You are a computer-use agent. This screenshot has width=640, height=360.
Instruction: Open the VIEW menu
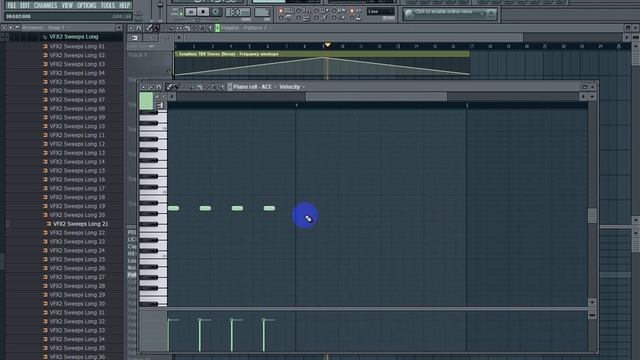point(67,5)
